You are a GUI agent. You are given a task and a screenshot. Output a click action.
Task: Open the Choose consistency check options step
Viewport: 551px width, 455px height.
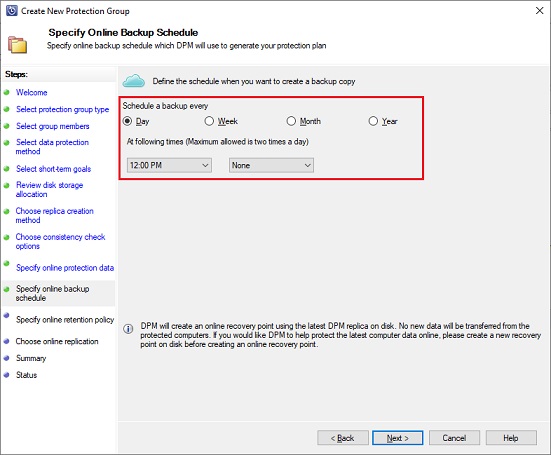pyautogui.click(x=60, y=241)
